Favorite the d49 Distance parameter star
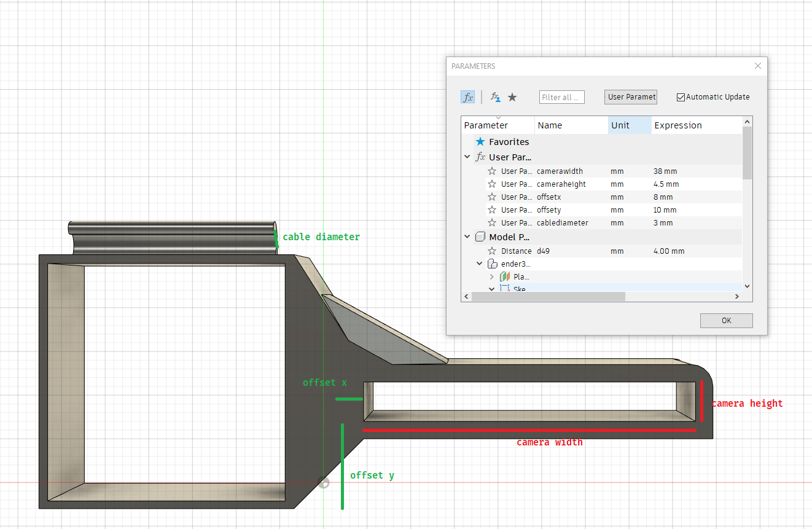 pyautogui.click(x=492, y=251)
